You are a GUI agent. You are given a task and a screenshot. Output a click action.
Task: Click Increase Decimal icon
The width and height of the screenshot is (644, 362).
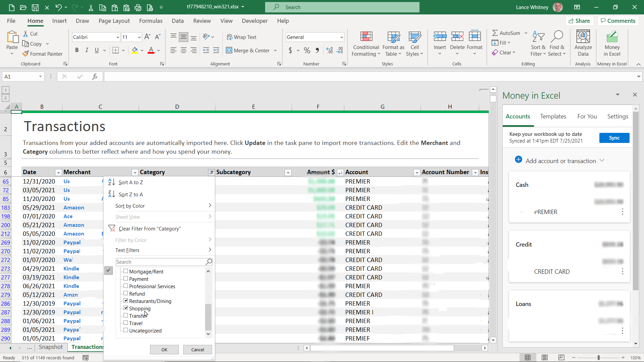[x=330, y=50]
